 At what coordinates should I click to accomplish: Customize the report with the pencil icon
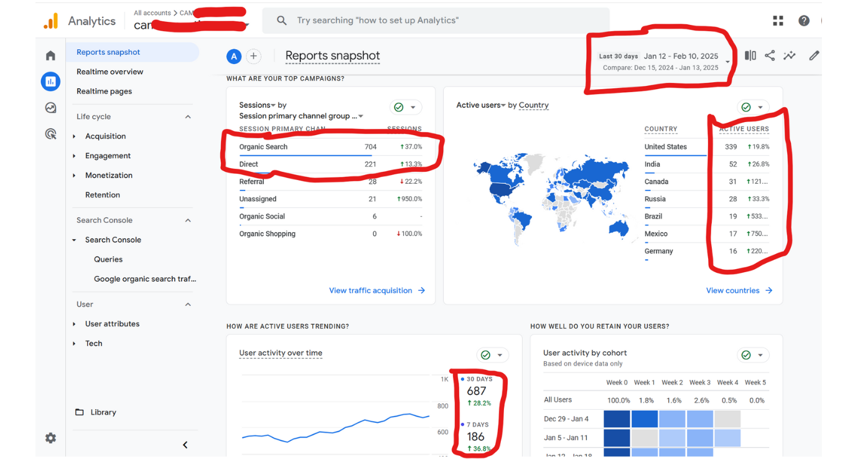coord(814,55)
